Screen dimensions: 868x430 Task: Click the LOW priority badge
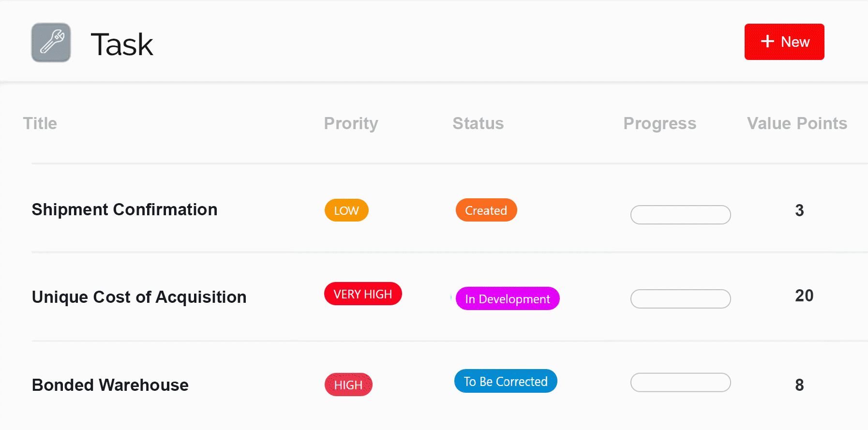pyautogui.click(x=346, y=210)
